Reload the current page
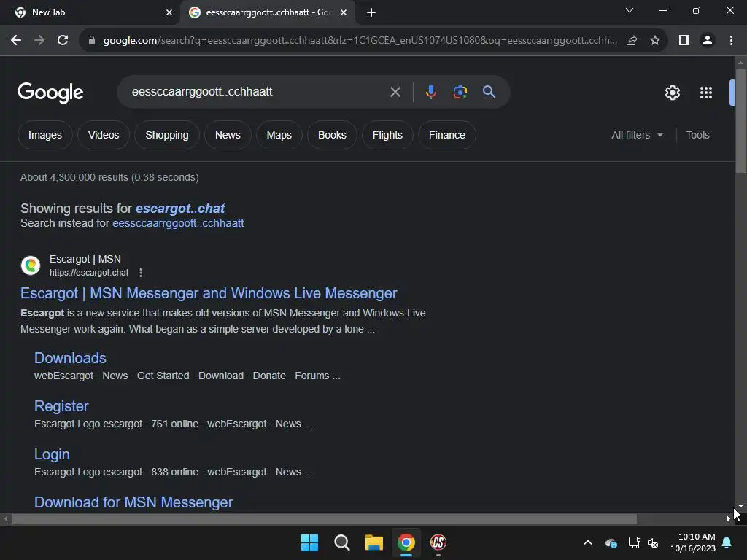747x560 pixels. [63, 41]
